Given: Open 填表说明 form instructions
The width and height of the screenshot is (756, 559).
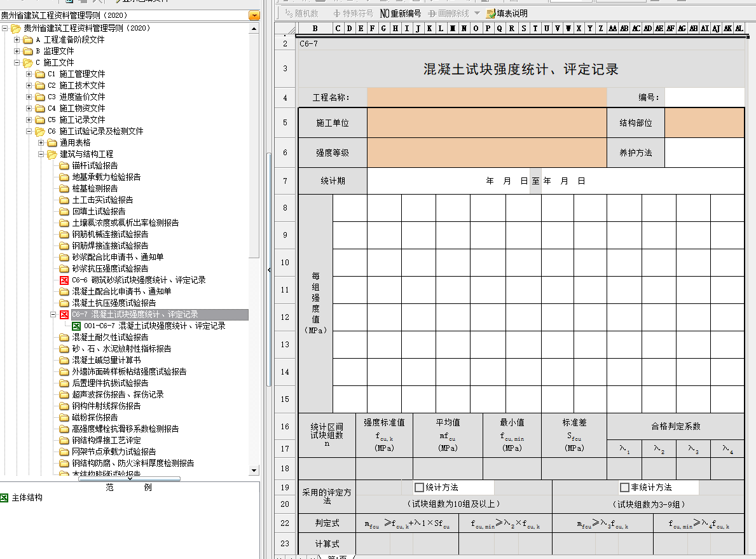Looking at the screenshot, I should pos(507,13).
